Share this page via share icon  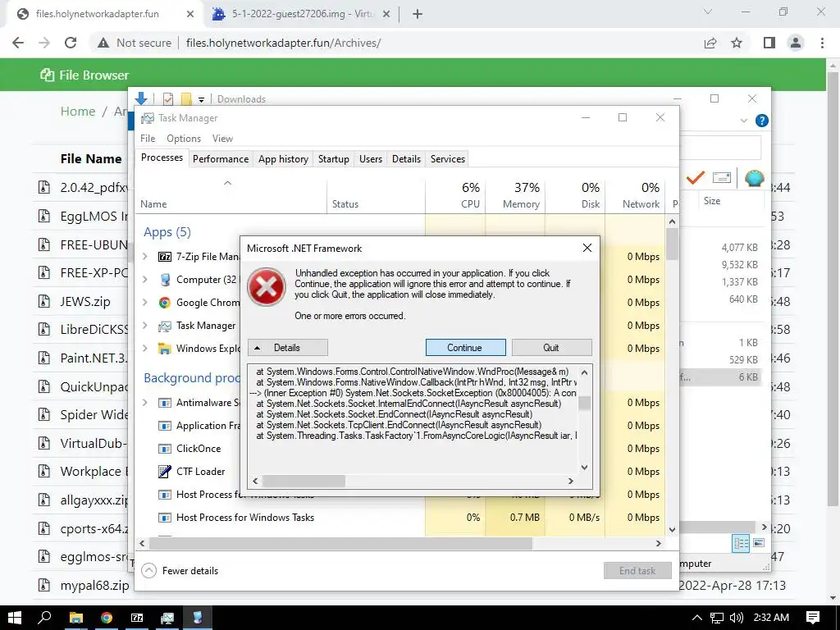pos(710,43)
